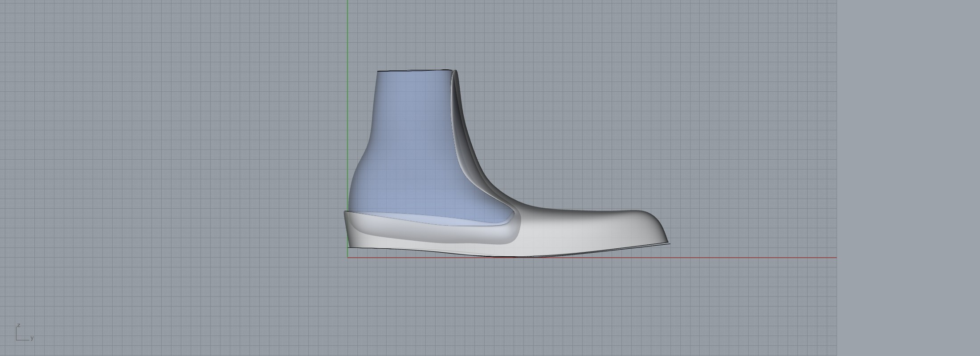Click the green vertical axis line
The image size is (980, 356).
(347, 36)
